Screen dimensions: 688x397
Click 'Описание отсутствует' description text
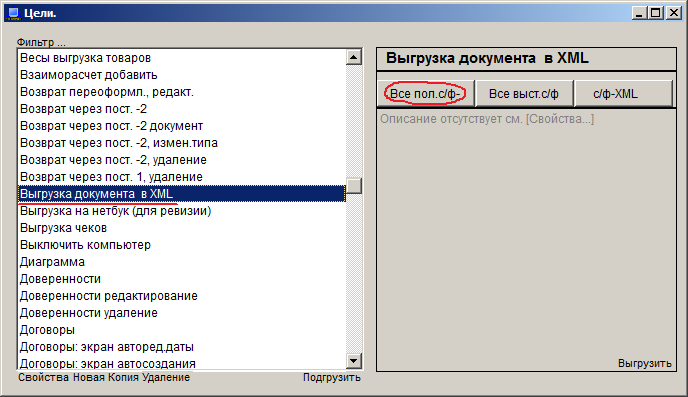click(x=487, y=119)
